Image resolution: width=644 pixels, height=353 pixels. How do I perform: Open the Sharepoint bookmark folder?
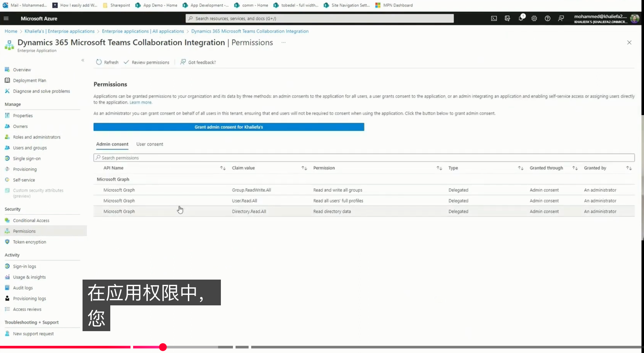pos(116,5)
